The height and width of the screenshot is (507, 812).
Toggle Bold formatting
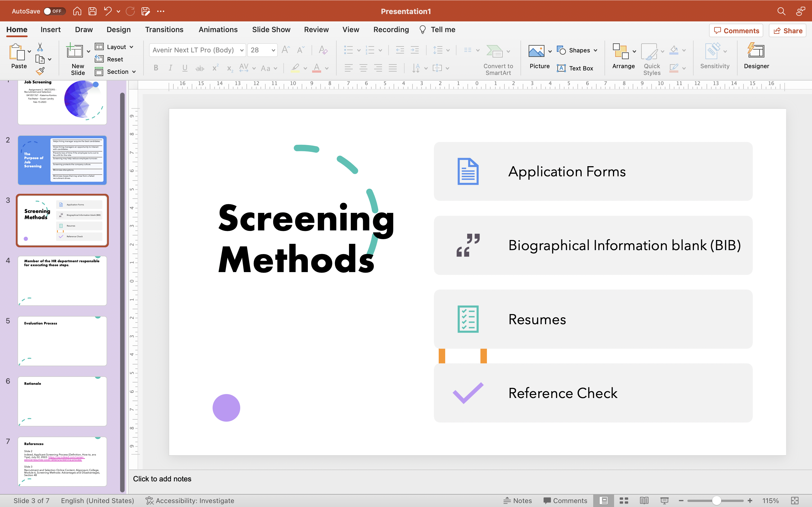156,68
